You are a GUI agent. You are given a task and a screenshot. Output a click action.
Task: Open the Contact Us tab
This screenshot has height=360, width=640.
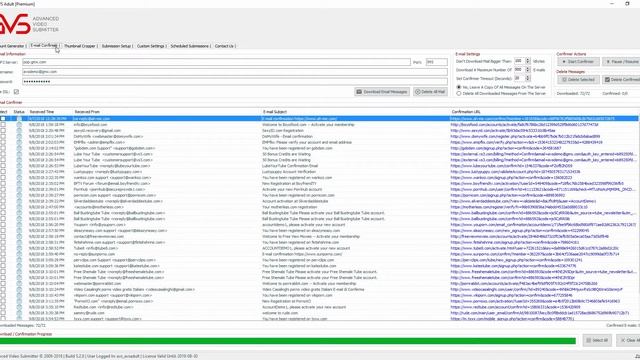(x=224, y=46)
